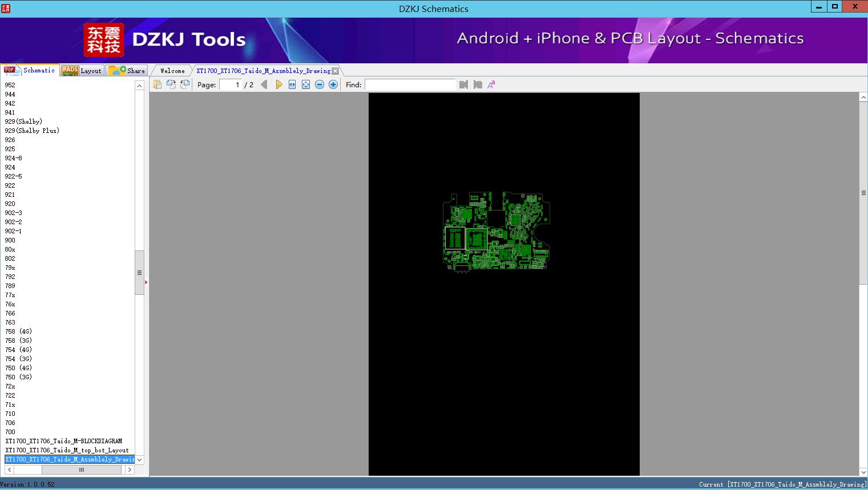The image size is (868, 490).
Task: Zoom in with the plus icon
Action: tap(333, 84)
